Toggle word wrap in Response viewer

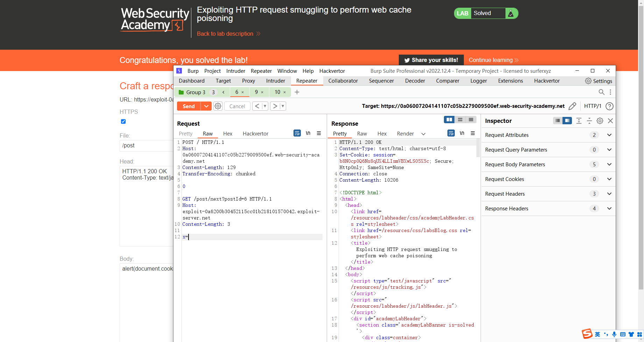[x=451, y=133]
